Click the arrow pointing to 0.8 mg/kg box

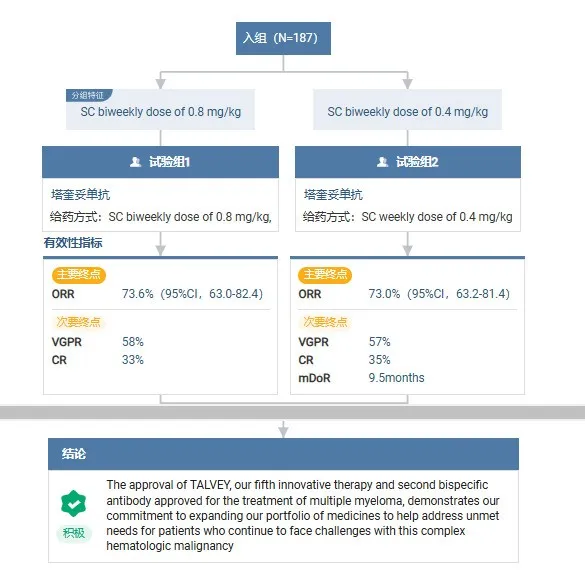coord(160,80)
